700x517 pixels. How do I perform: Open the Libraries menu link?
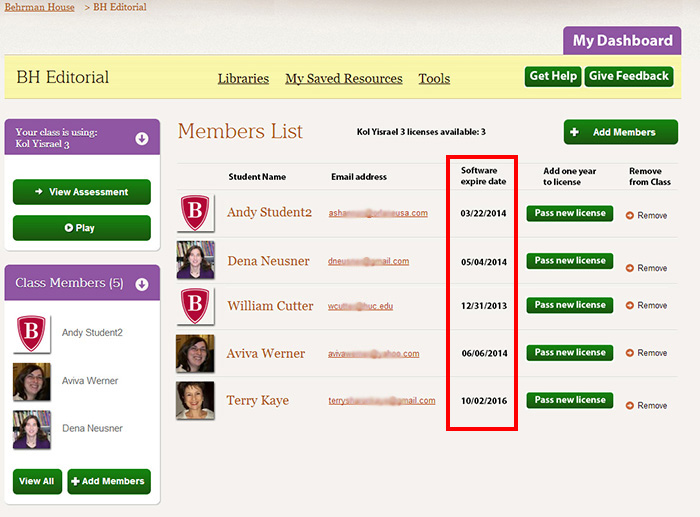click(243, 79)
